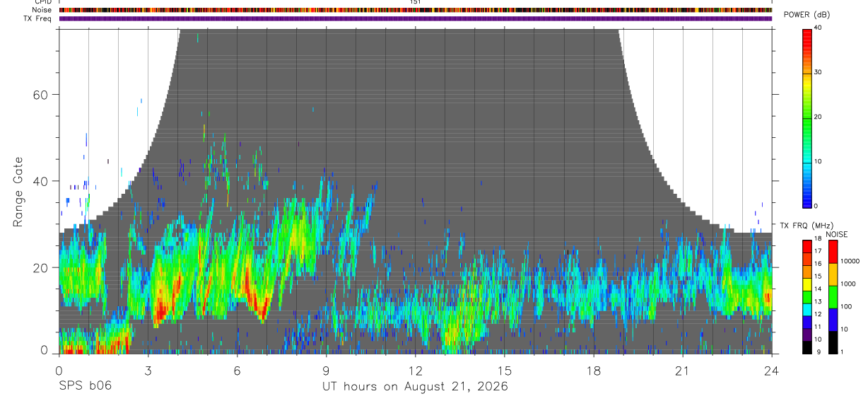Click the 18 label on the TX frequency scale

coord(817,238)
